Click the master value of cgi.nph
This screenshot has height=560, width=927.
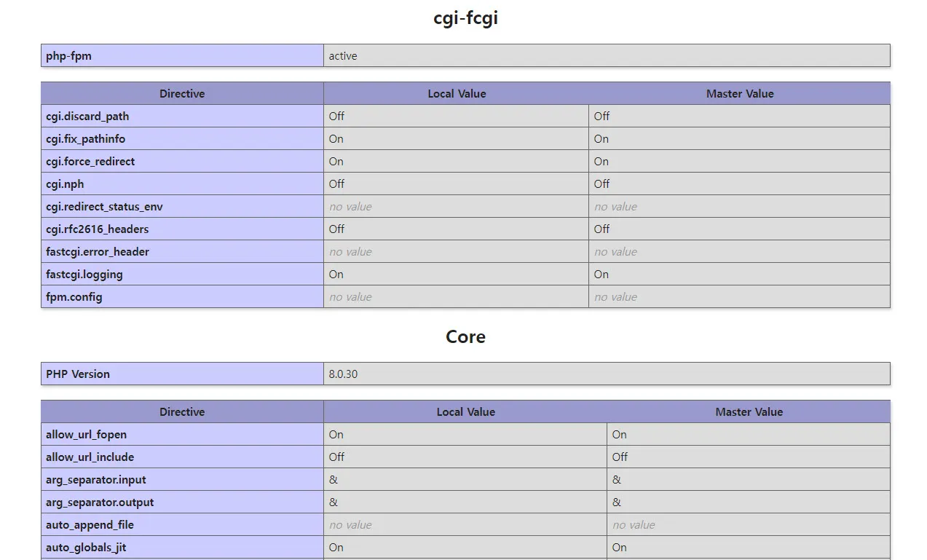click(x=601, y=184)
